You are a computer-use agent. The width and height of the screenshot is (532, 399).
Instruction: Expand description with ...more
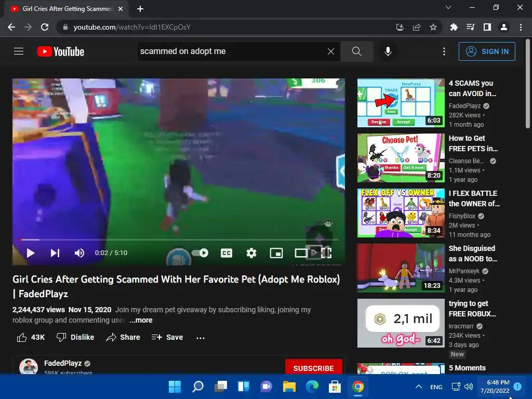tap(141, 320)
